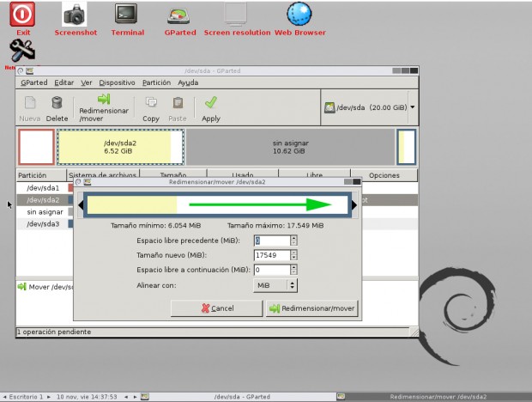This screenshot has width=532, height=402.
Task: Launch the Web Browser globe icon
Action: pyautogui.click(x=299, y=14)
